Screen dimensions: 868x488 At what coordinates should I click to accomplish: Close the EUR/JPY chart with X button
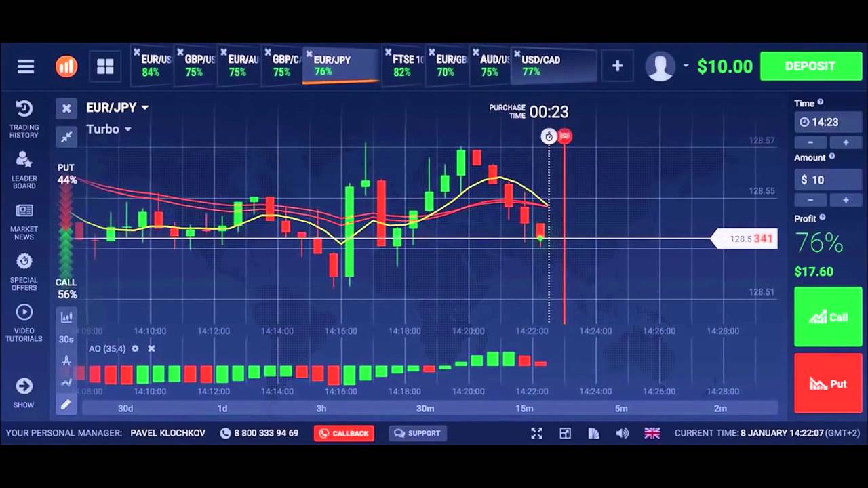[x=66, y=108]
